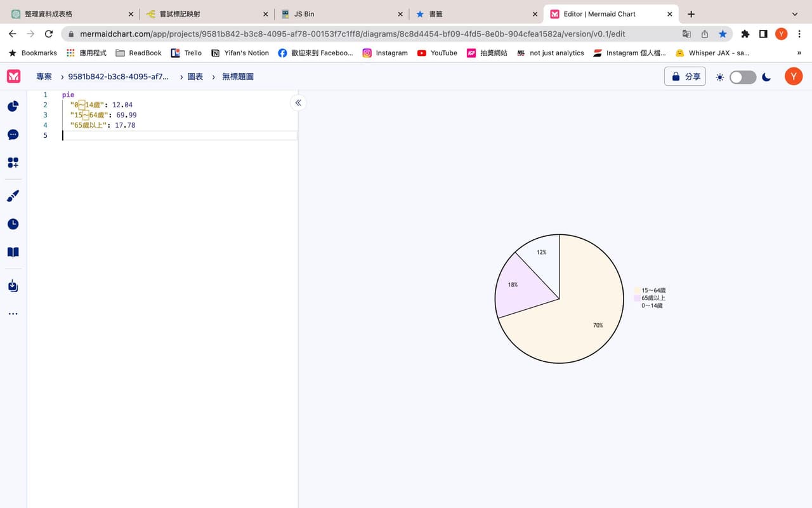Image resolution: width=812 pixels, height=508 pixels.
Task: Open the extensions puzzle icon
Action: [x=745, y=34]
